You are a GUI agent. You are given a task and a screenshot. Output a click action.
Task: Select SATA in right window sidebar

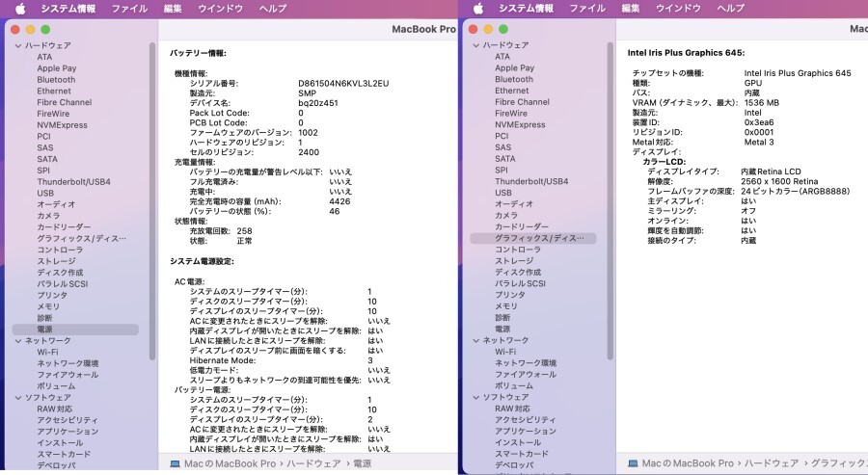[504, 158]
